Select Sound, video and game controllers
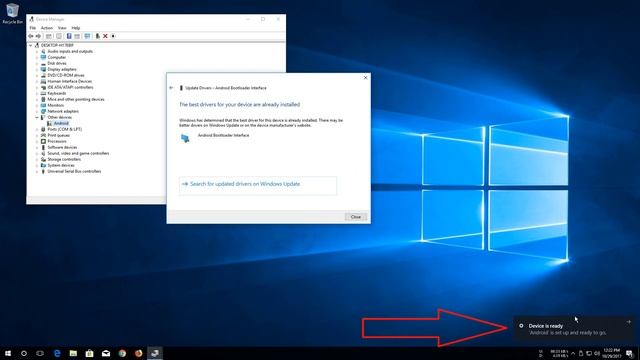Image resolution: width=640 pixels, height=360 pixels. 78,153
